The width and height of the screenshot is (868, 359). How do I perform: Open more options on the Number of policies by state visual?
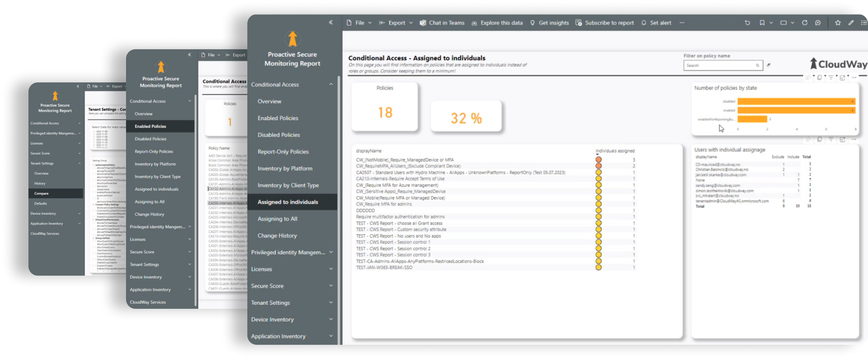coord(853,78)
